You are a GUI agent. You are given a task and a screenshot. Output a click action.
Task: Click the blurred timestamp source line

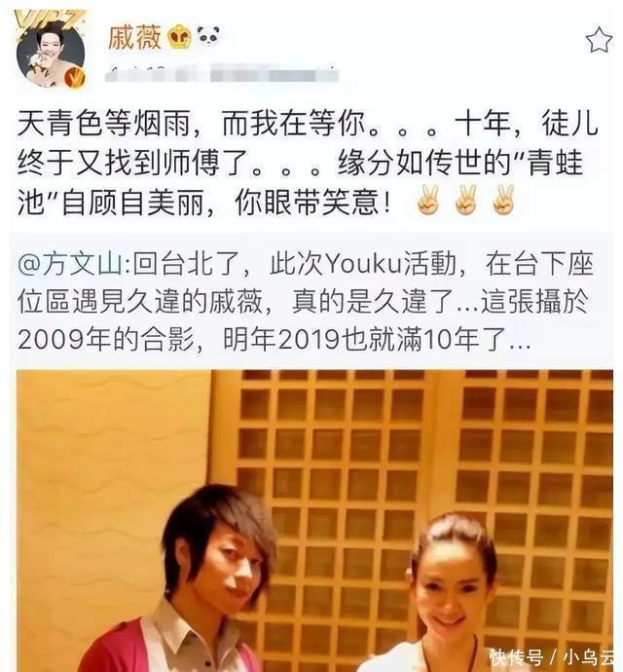pos(222,75)
